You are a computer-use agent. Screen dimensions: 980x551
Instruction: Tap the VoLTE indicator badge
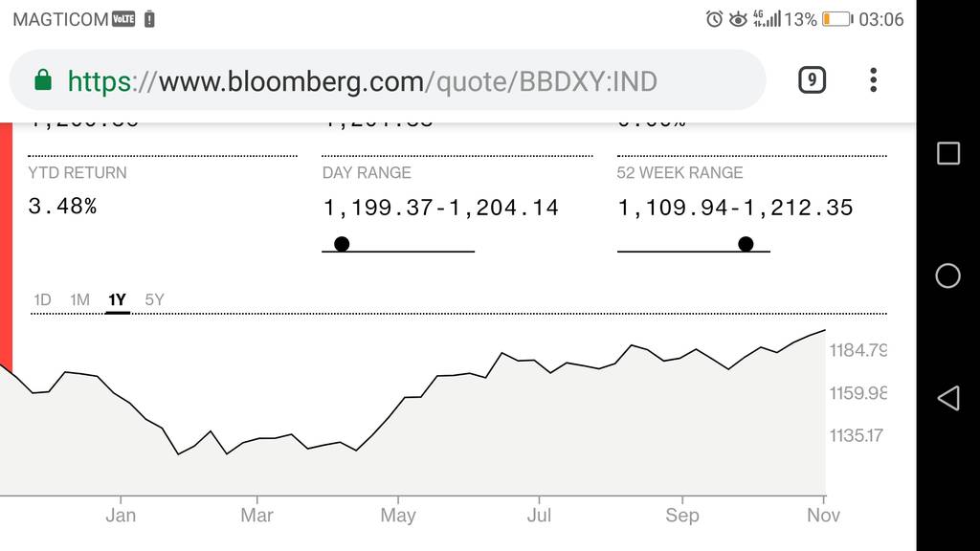click(x=123, y=19)
